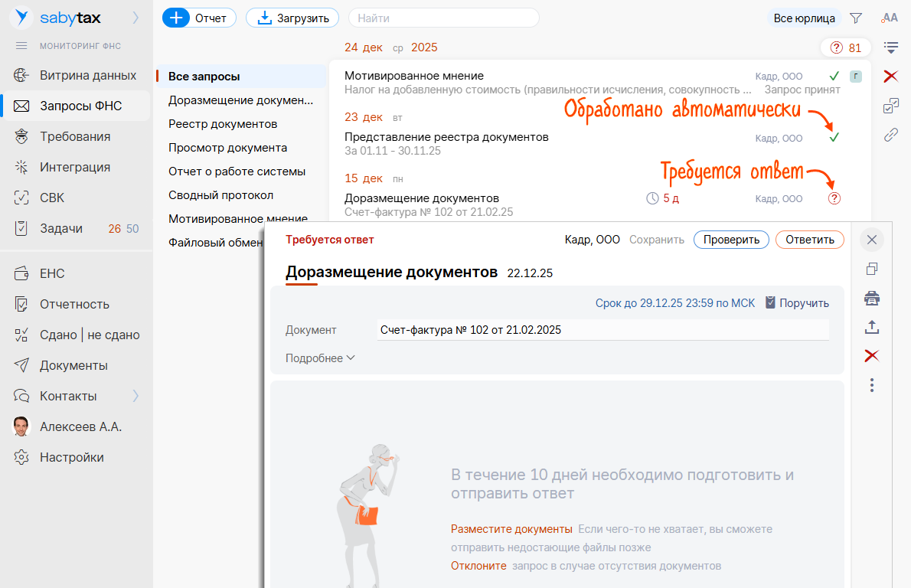Expand the Подробнее section
This screenshot has width=911, height=588.
(321, 358)
